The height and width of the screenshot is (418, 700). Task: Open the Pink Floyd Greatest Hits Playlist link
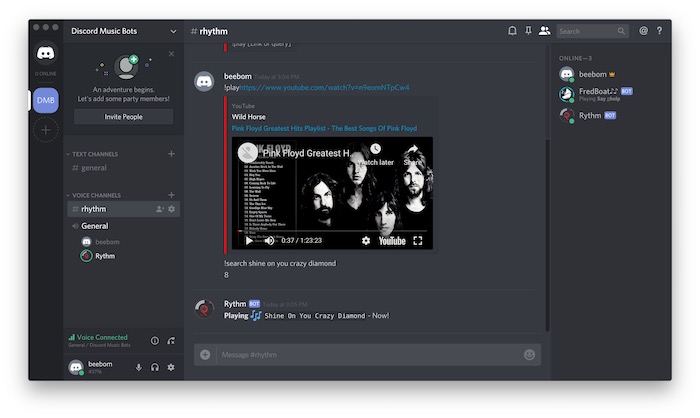[x=324, y=128]
